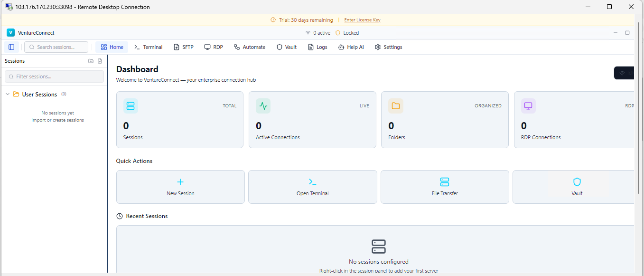644x276 pixels.
Task: Select the Automate tab
Action: [x=250, y=47]
